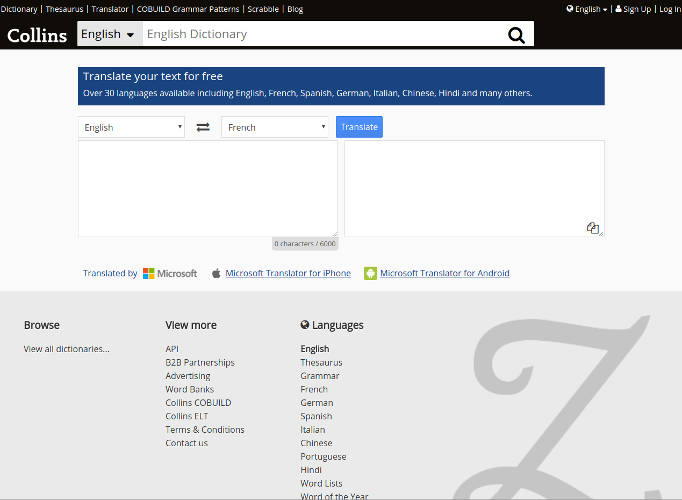This screenshot has height=500, width=682.
Task: Open the site language English menu at top right
Action: coord(587,9)
